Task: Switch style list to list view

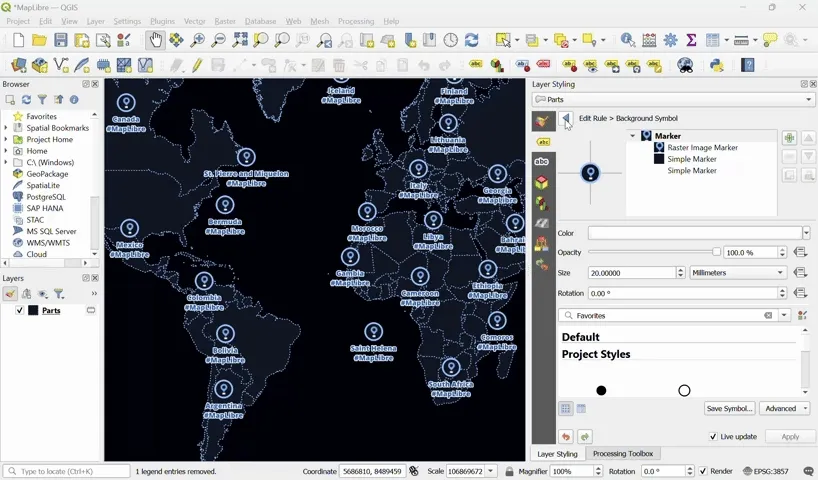Action: tap(581, 409)
